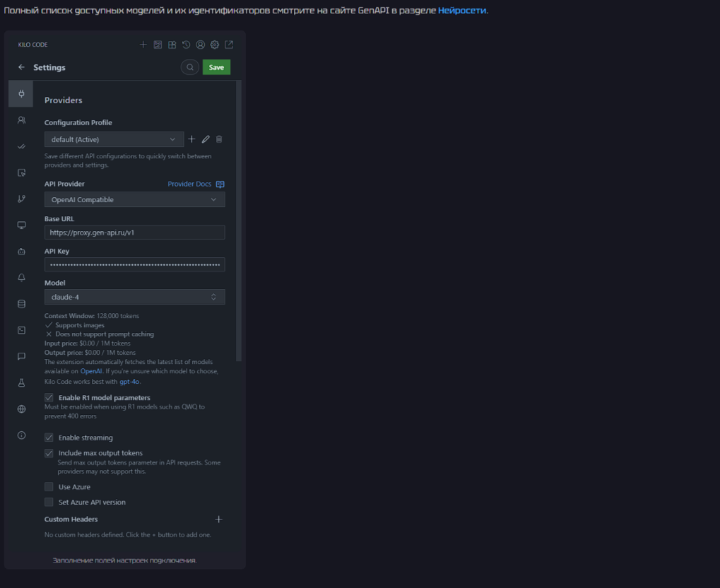The width and height of the screenshot is (720, 588).
Task: Open the About info sidebar tab
Action: click(21, 435)
